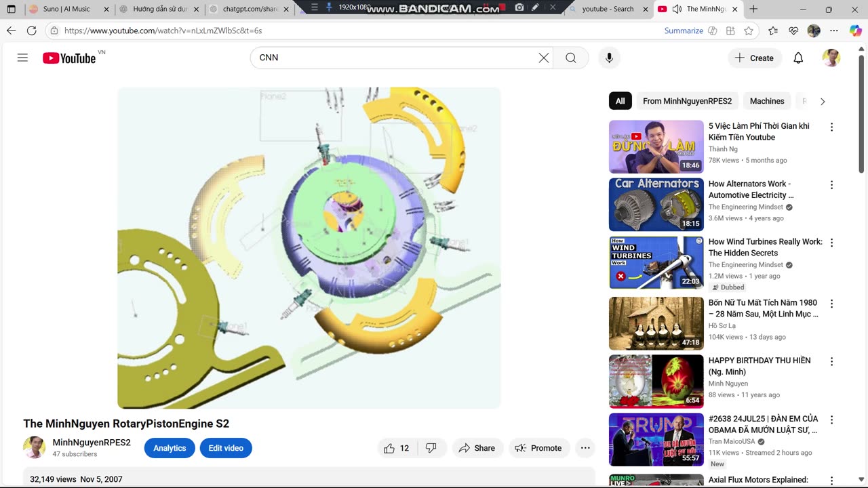Click the rotary engine video player
This screenshot has height=488, width=868.
coord(309,248)
